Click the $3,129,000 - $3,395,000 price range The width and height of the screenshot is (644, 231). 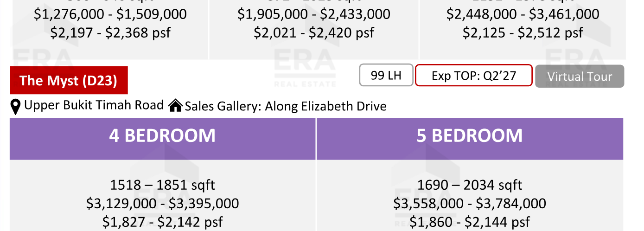pos(163,203)
